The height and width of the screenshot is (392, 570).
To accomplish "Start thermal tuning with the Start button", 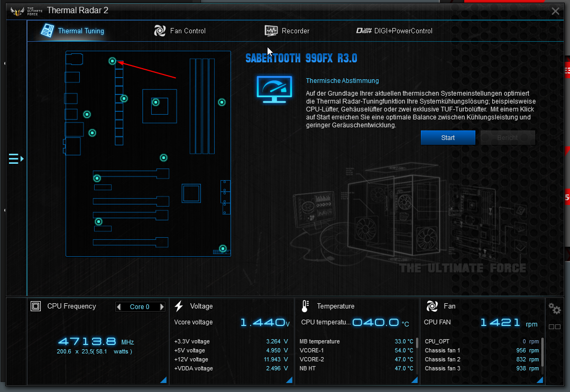I will 448,138.
